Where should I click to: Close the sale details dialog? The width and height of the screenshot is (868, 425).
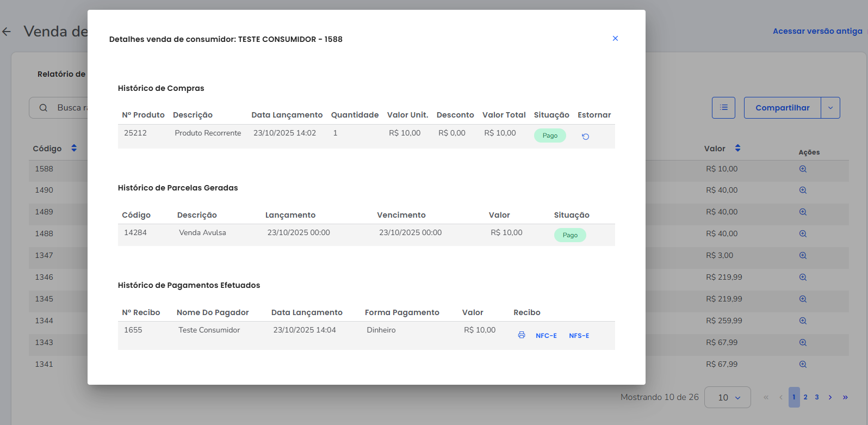[615, 39]
